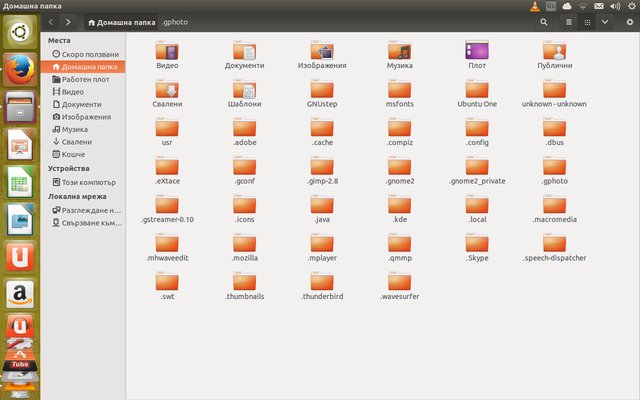Select the Видео folder icon
Screen dimensions: 640x400
click(x=167, y=54)
